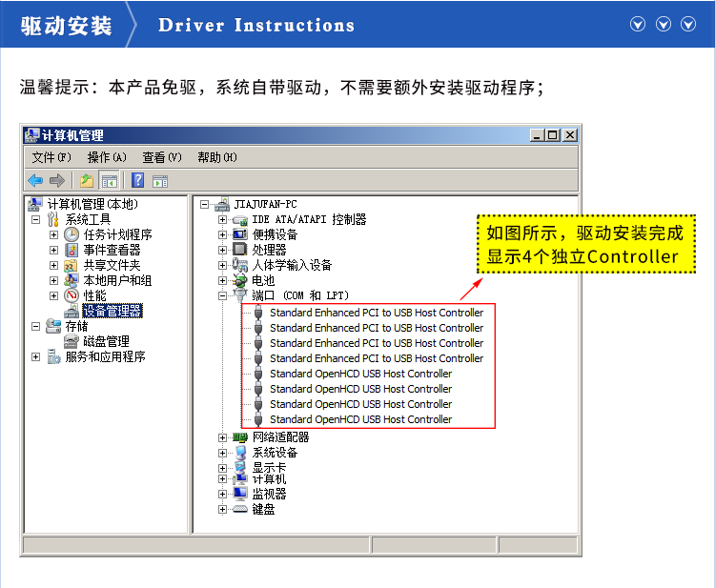Collapse the System Tools (系统工具) node
The width and height of the screenshot is (715, 588).
pyautogui.click(x=36, y=219)
